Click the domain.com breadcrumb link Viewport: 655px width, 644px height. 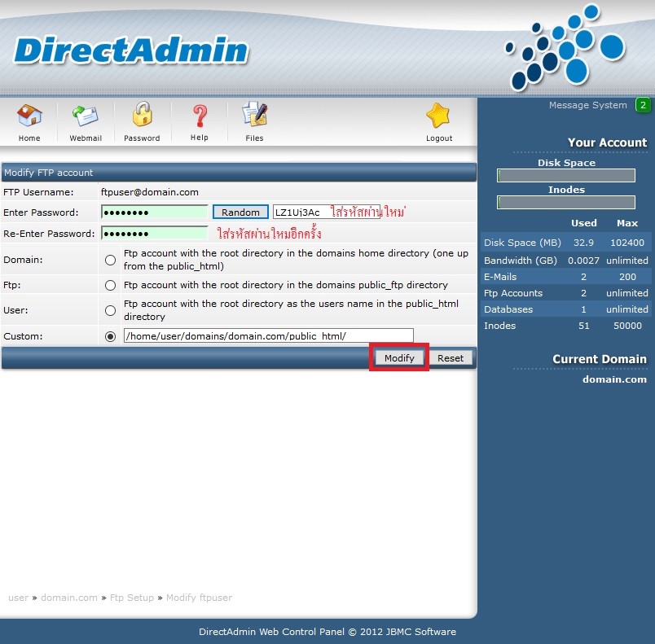point(69,598)
